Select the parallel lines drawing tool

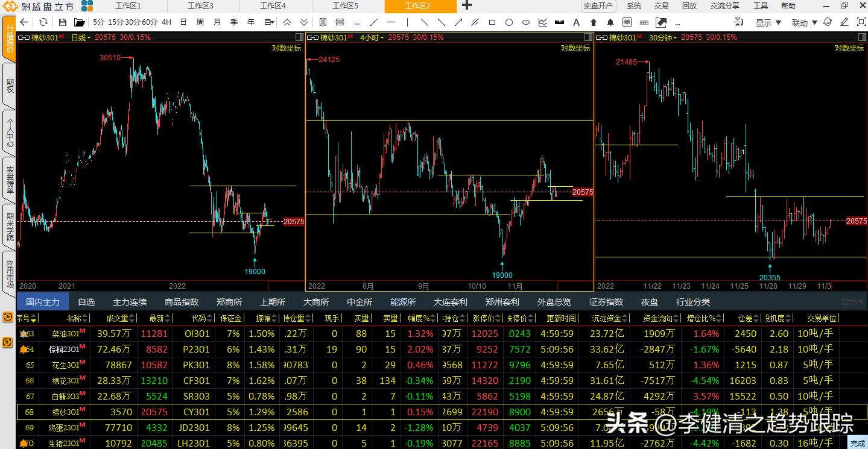pyautogui.click(x=475, y=22)
